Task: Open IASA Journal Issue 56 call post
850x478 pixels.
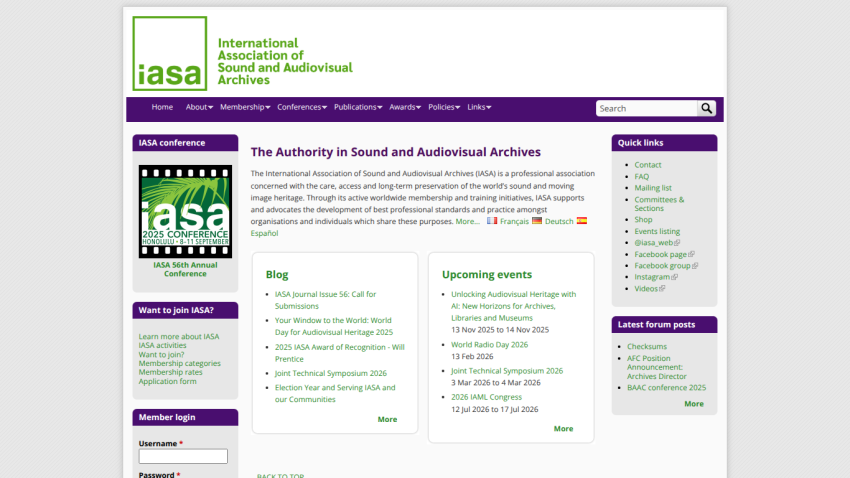Action: 325,300
